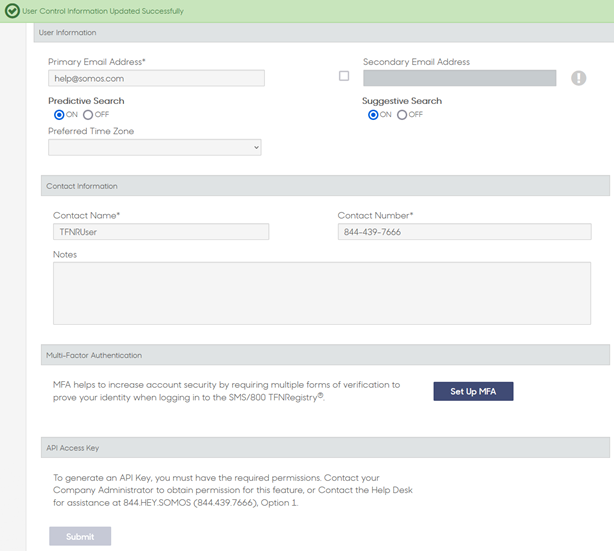Tick the Secondary Email Address checkbox
Screen dimensions: 614x551
[x=344, y=76]
